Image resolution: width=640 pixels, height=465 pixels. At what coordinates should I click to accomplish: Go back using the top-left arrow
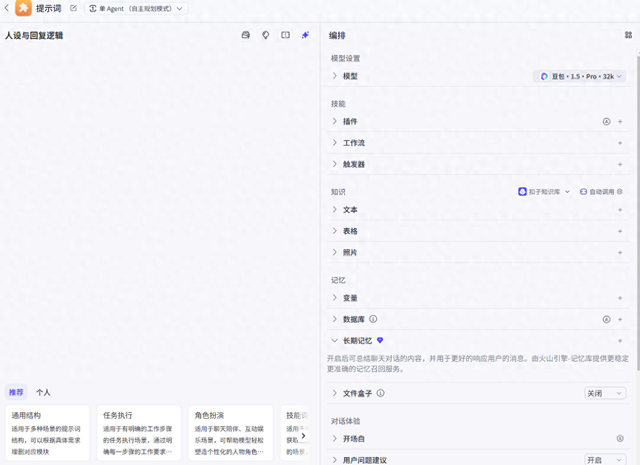7,8
